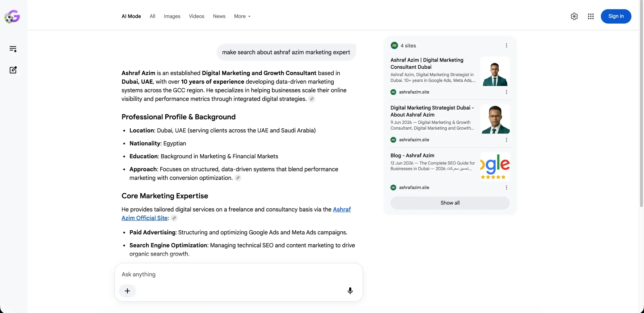Click the microphone voice search icon
This screenshot has width=644, height=313.
click(350, 291)
